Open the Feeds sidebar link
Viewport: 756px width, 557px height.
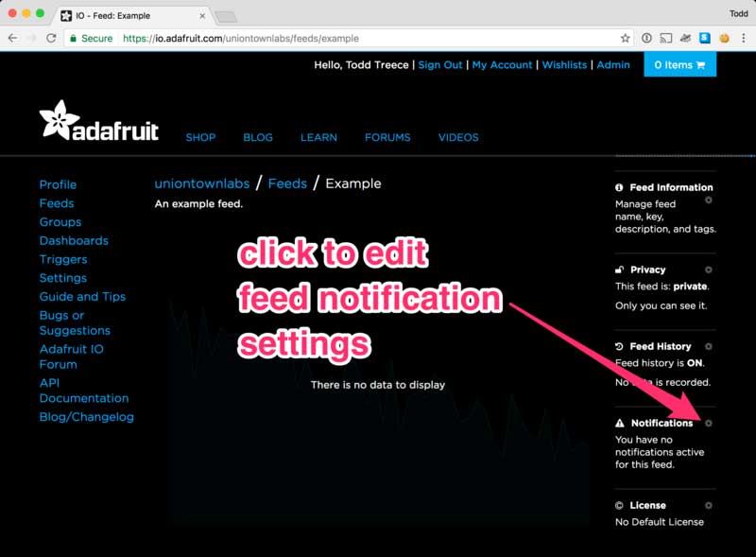58,202
